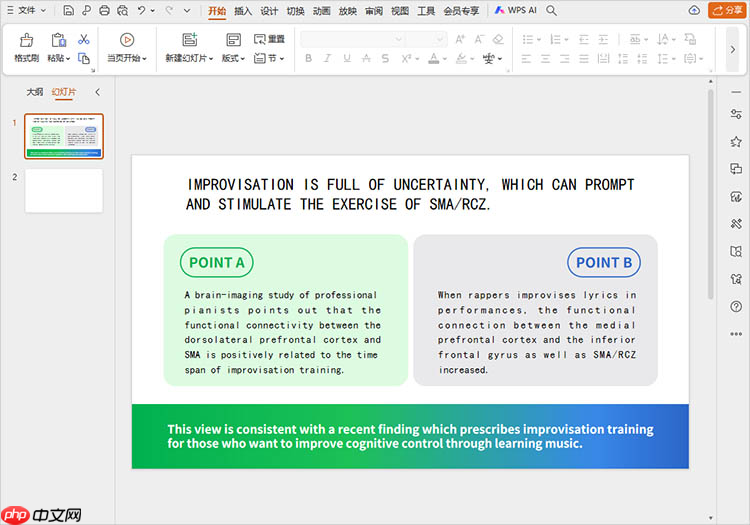The width and height of the screenshot is (750, 525).
Task: Click the orange Share (分享) button
Action: (726, 11)
